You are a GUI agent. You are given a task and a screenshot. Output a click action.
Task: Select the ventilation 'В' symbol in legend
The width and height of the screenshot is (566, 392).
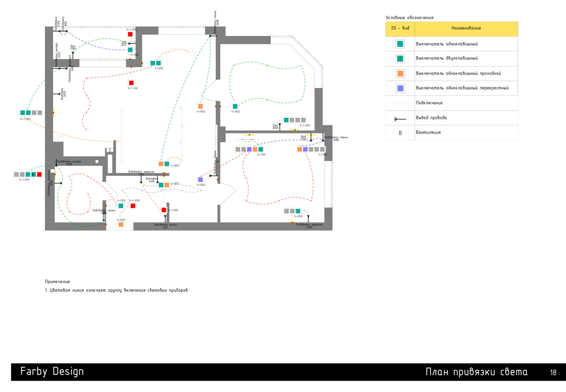400,133
